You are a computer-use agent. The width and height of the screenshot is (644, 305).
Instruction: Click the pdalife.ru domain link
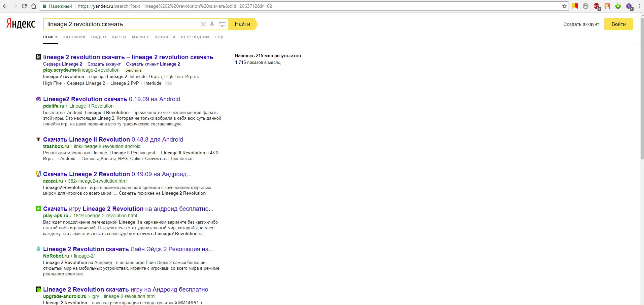(54, 106)
